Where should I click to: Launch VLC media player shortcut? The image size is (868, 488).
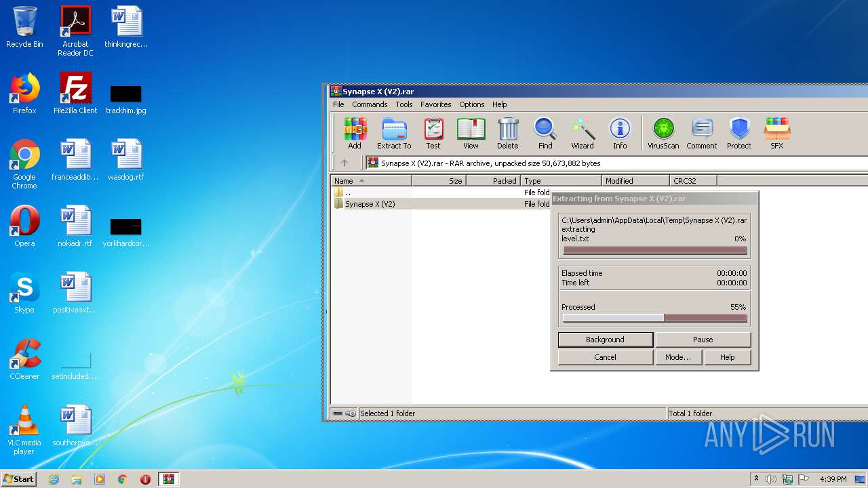coord(24,430)
